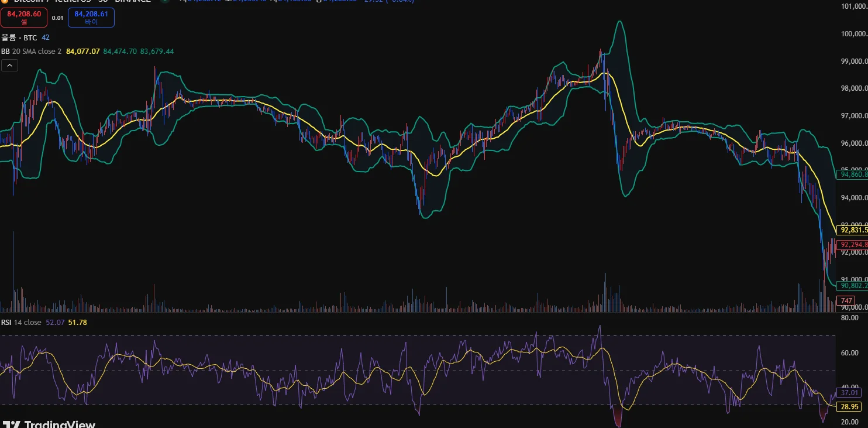
Task: Select the '볼륨 · BTC' volume indicator label
Action: click(x=19, y=37)
